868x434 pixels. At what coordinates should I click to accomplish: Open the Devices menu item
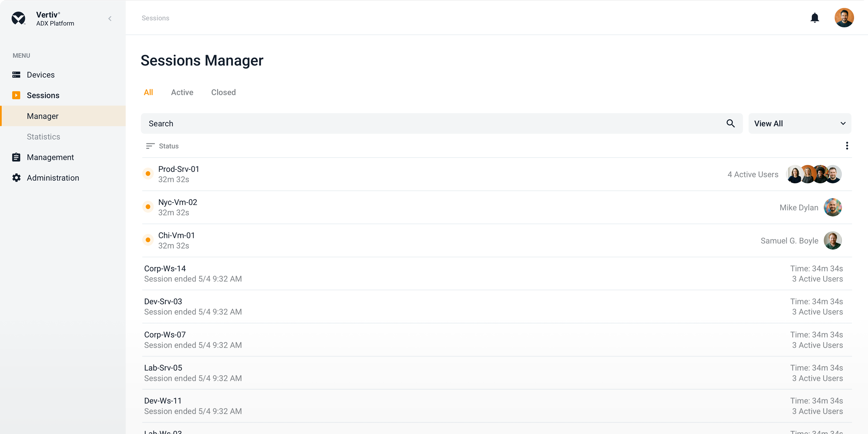point(63,75)
